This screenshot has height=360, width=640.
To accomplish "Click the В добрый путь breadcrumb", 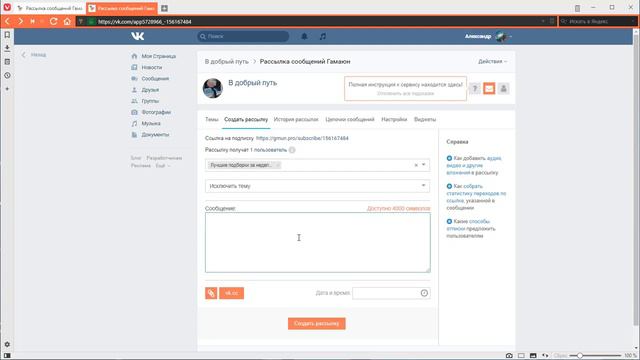I will click(x=227, y=62).
